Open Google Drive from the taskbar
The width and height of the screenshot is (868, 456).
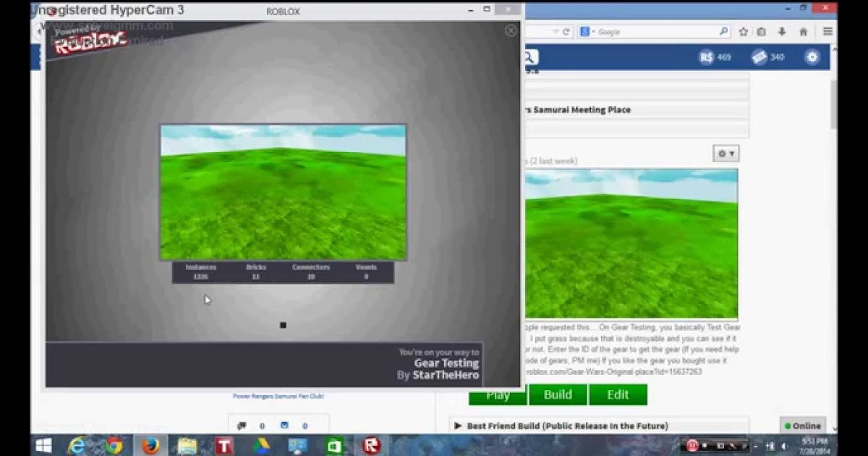[260, 445]
